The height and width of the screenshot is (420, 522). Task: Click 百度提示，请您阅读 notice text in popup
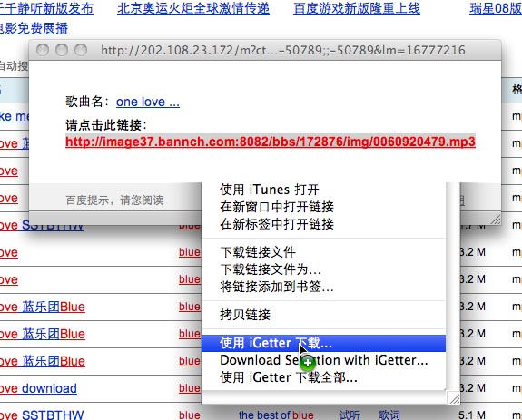tap(114, 200)
